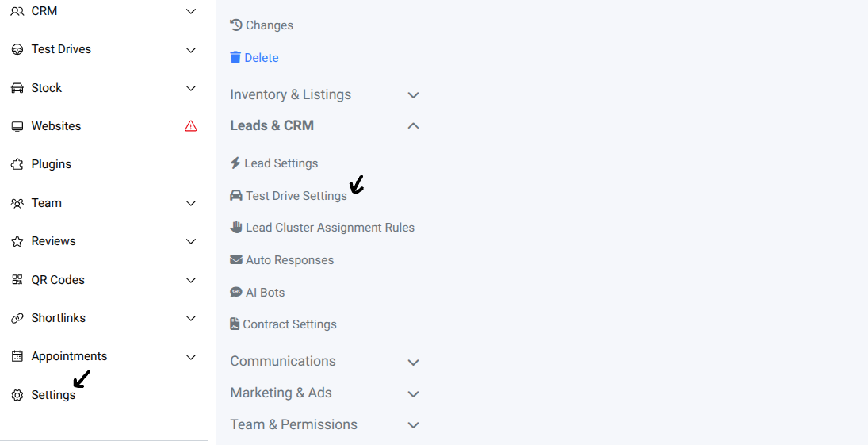
Task: Click the car icon beside Stock
Action: 17,88
